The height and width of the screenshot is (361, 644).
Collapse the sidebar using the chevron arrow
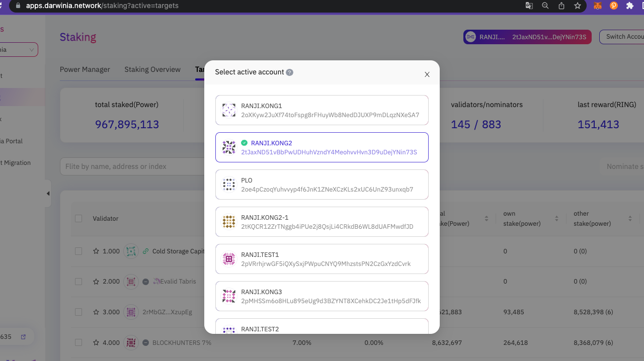click(x=48, y=193)
